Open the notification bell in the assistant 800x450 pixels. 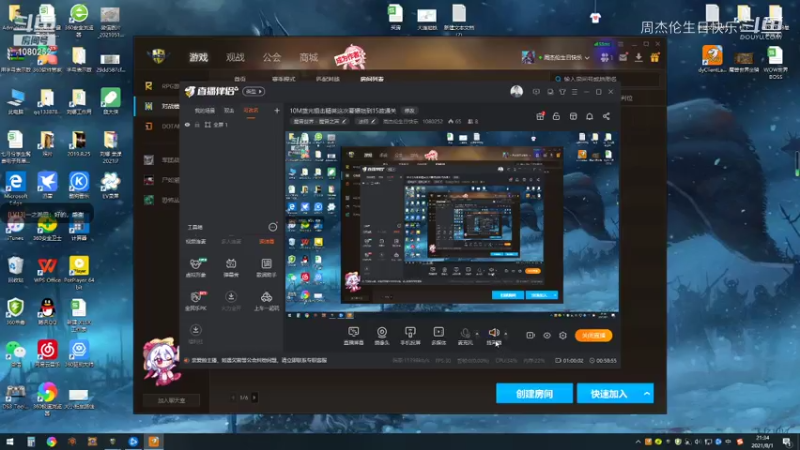pyautogui.click(x=589, y=116)
